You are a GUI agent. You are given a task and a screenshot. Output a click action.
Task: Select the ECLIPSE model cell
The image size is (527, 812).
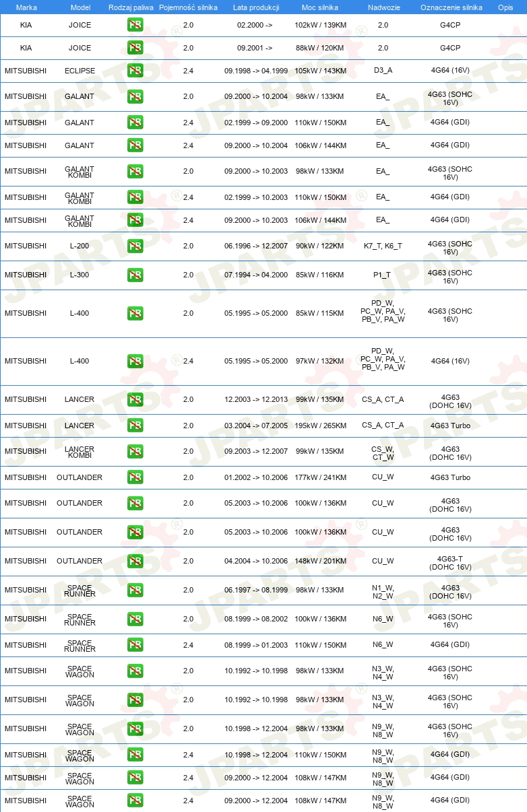coord(80,71)
